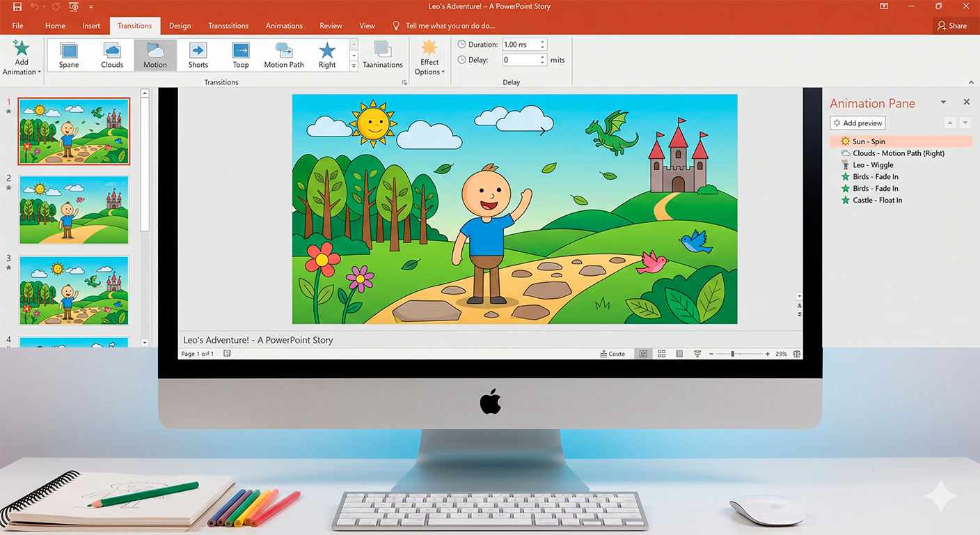Apply the Shorts arrow effect
The image size is (980, 535).
click(198, 55)
